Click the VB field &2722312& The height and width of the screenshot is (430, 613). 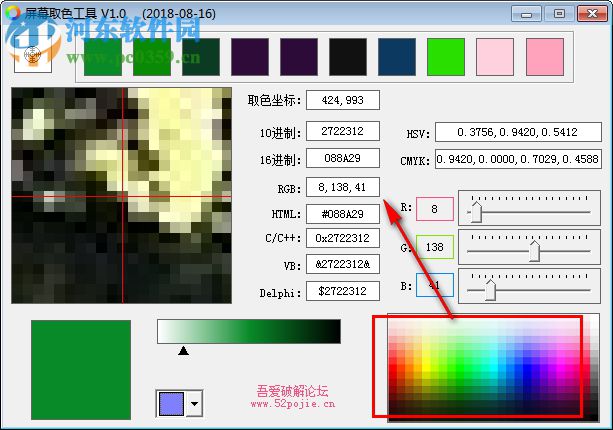[343, 264]
